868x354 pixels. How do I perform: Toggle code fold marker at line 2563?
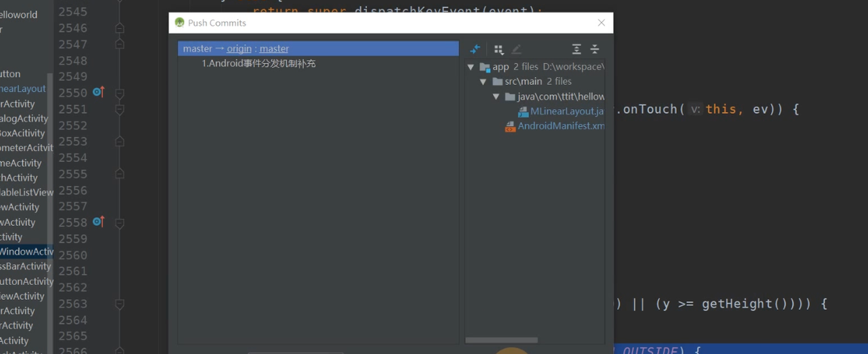(x=119, y=304)
